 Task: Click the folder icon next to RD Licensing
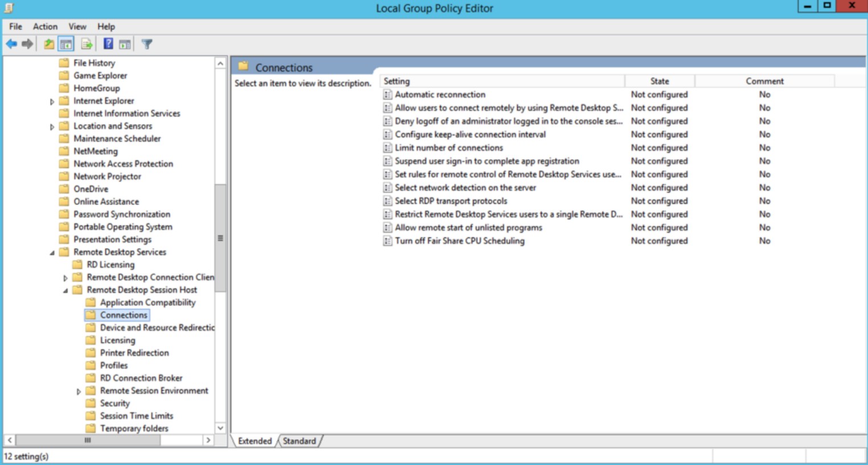[77, 265]
